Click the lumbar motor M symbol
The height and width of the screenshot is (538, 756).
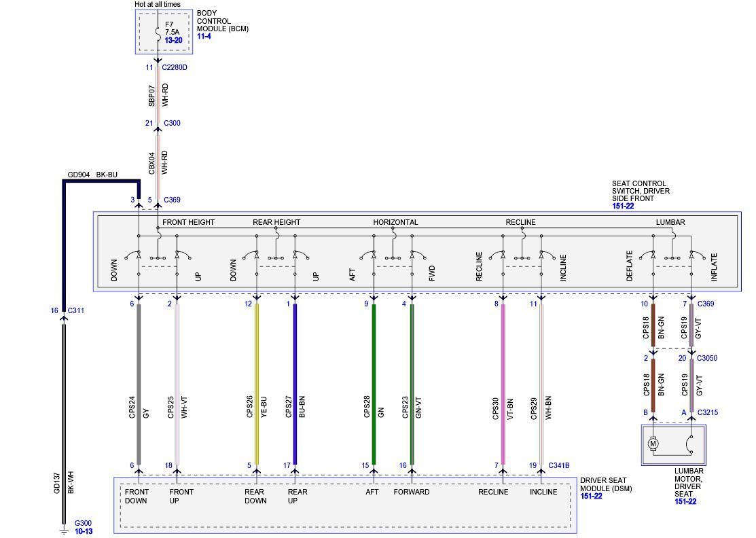pyautogui.click(x=653, y=443)
